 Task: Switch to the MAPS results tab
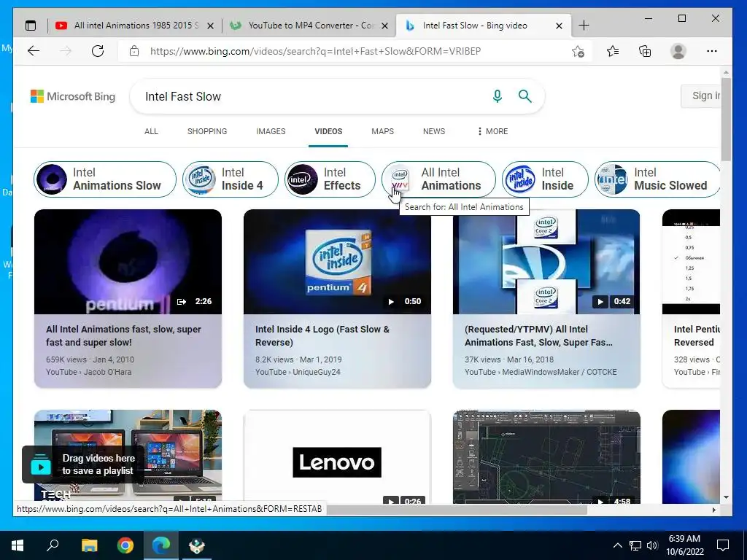tap(382, 131)
